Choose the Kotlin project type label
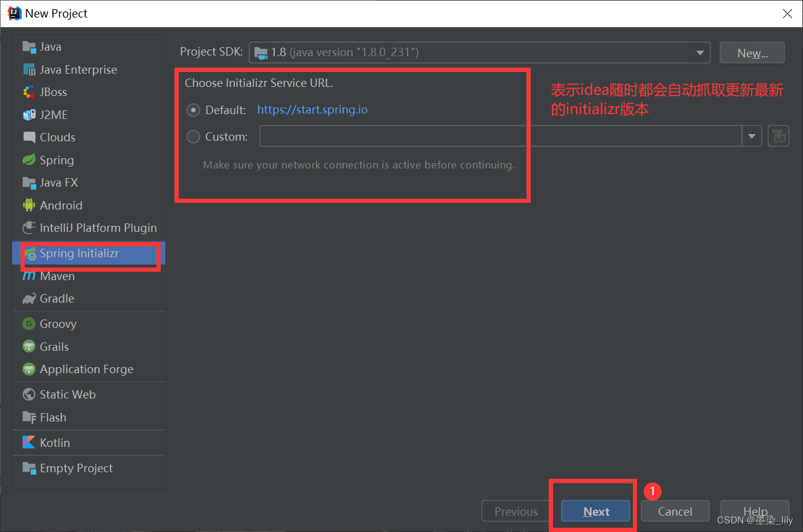Screen dimensions: 803x532 pos(55,443)
